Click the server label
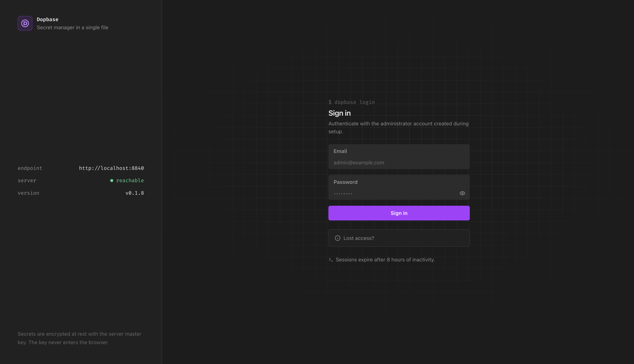The height and width of the screenshot is (364, 634). [27, 181]
